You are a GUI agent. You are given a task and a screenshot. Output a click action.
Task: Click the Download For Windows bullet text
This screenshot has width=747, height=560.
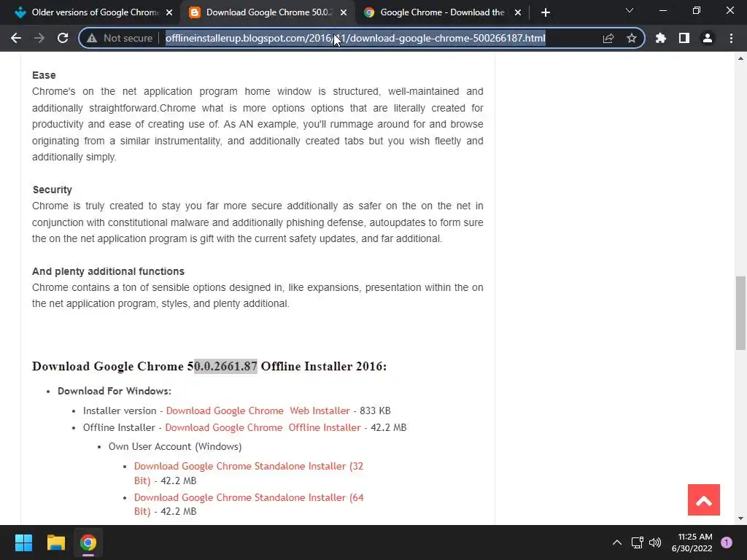coord(115,391)
